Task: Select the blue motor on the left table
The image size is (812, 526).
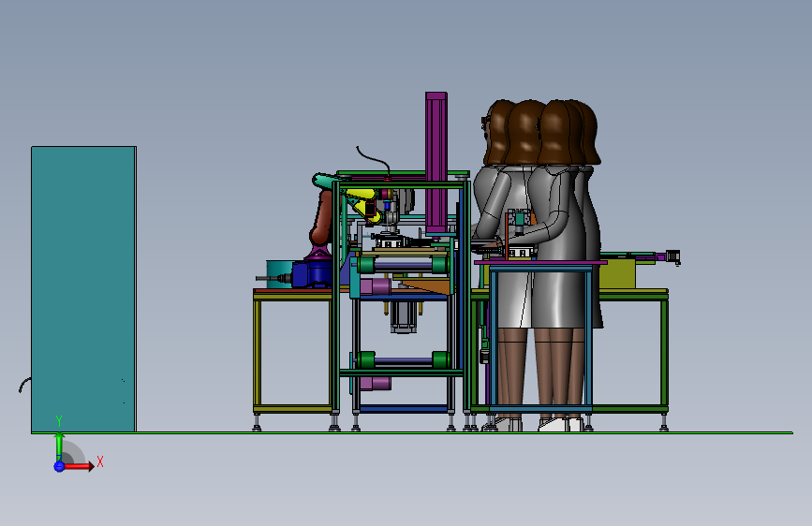Action: coord(311,274)
